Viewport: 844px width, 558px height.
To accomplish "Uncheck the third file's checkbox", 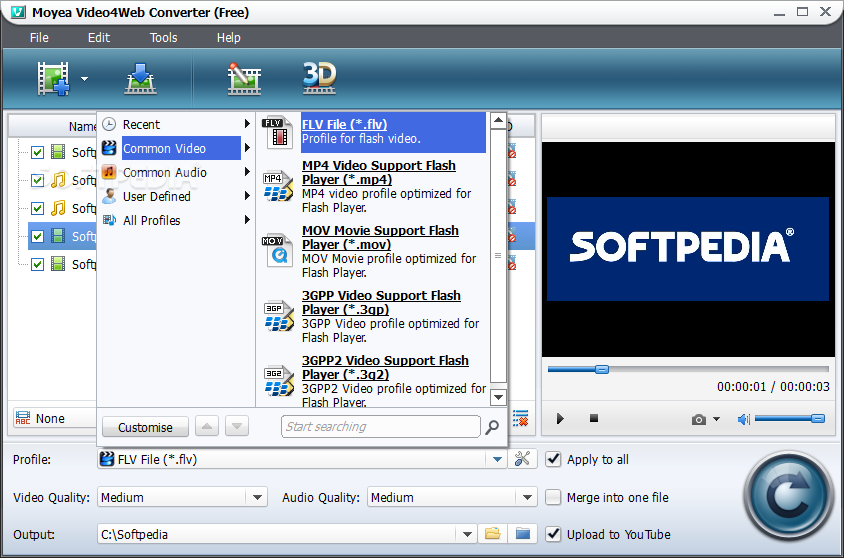I will point(37,208).
